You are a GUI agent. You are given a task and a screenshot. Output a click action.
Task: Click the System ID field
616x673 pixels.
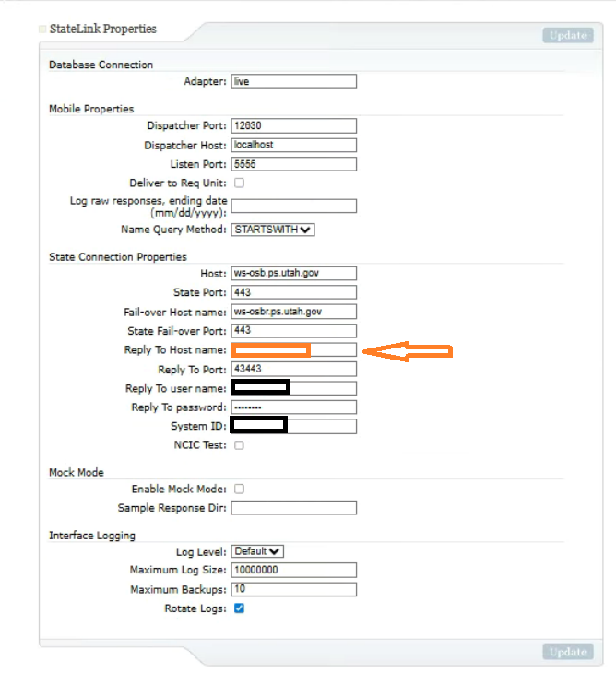[x=293, y=426]
